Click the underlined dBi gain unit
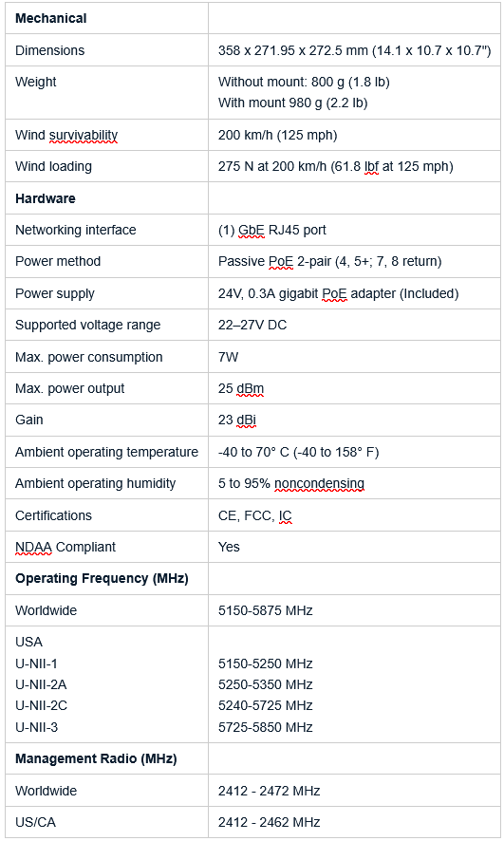The height and width of the screenshot is (841, 504). (x=247, y=420)
